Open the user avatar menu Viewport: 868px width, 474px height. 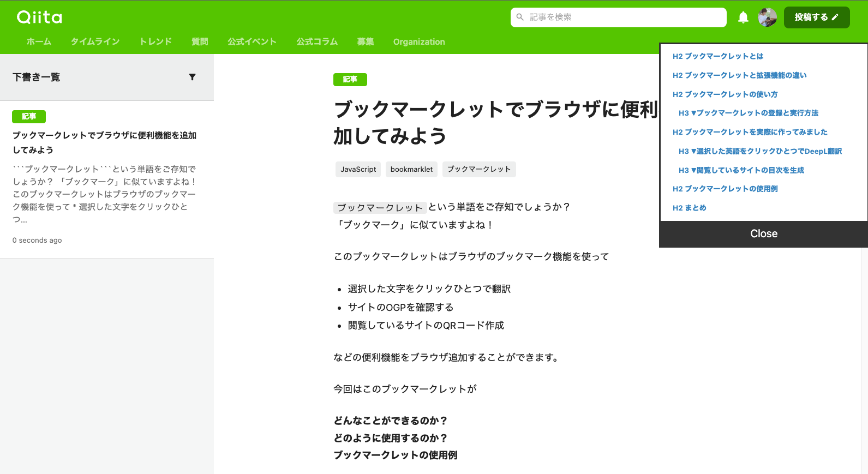[767, 17]
